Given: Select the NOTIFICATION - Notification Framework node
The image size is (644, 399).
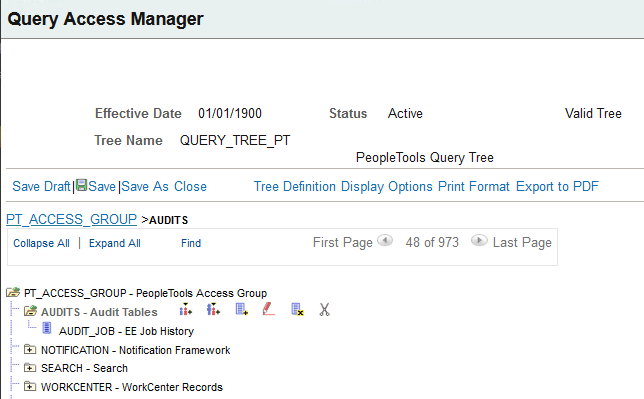Looking at the screenshot, I should [136, 350].
